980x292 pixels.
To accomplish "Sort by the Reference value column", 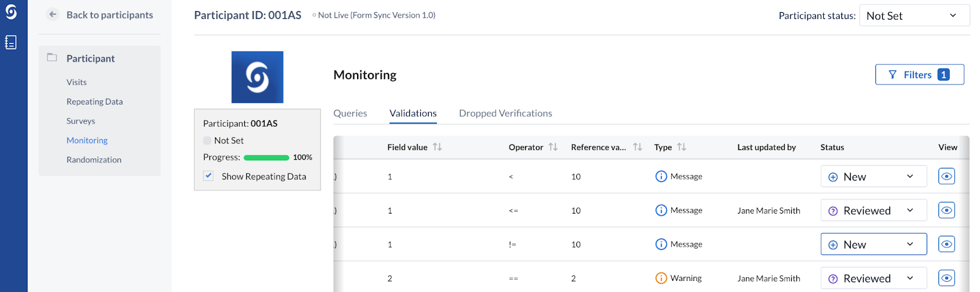I will [638, 147].
